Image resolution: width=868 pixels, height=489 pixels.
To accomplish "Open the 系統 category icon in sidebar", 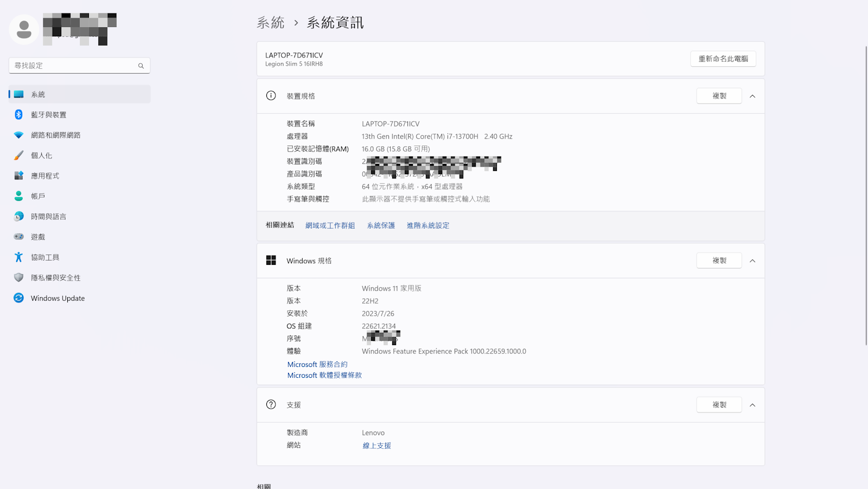I will tap(19, 94).
